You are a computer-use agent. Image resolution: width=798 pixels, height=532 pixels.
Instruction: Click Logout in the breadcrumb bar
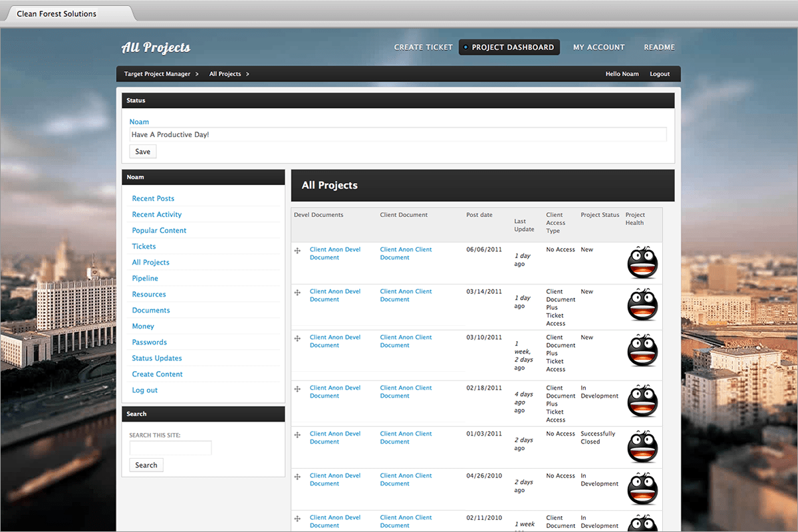tap(660, 74)
